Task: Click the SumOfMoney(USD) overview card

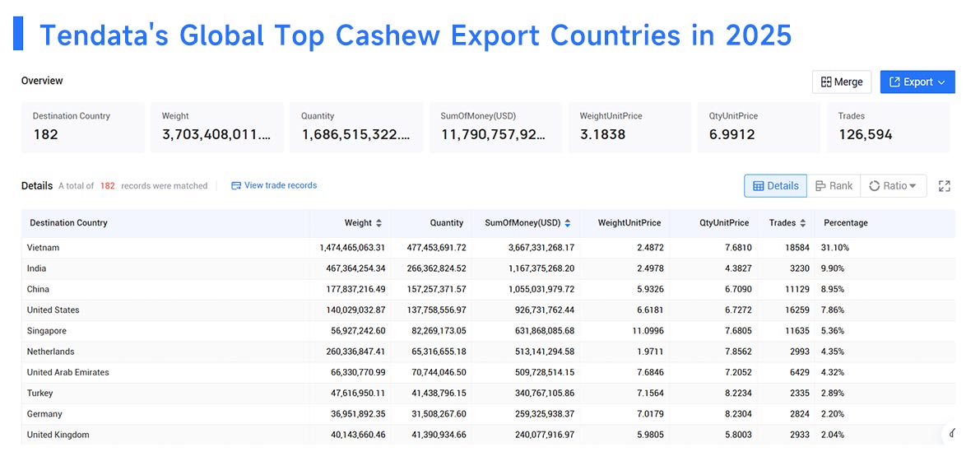Action: pyautogui.click(x=495, y=127)
